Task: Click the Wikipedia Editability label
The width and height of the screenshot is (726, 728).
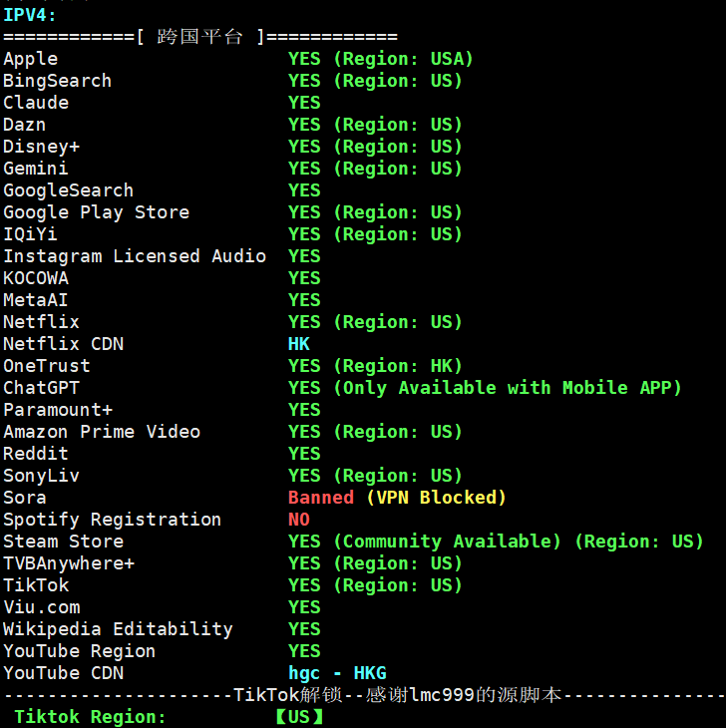Action: [x=118, y=629]
